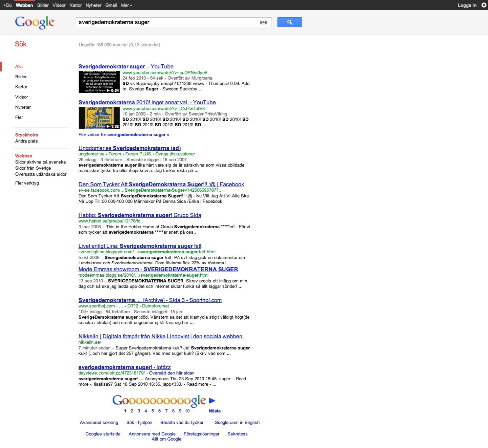Image resolution: width=488 pixels, height=448 pixels.
Task: Open Annonsera med Google
Action: pos(152,434)
